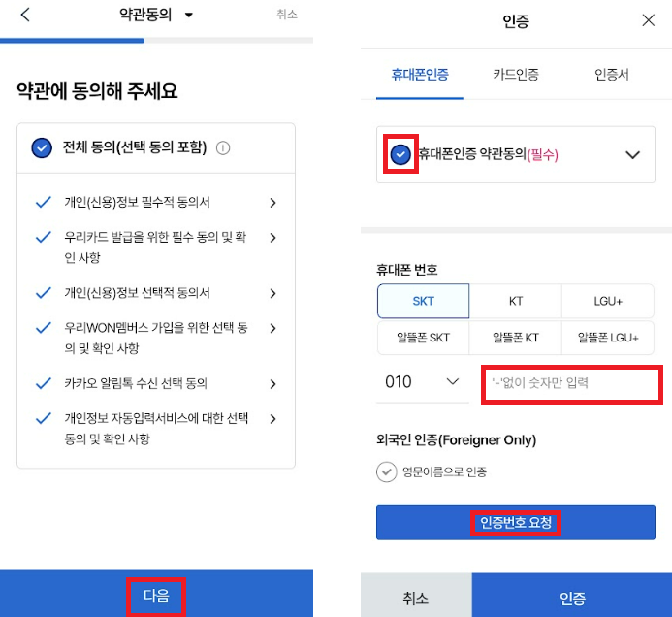Expand 휴대폰인증 약관동의 section chevron
The width and height of the screenshot is (672, 617).
(x=632, y=155)
